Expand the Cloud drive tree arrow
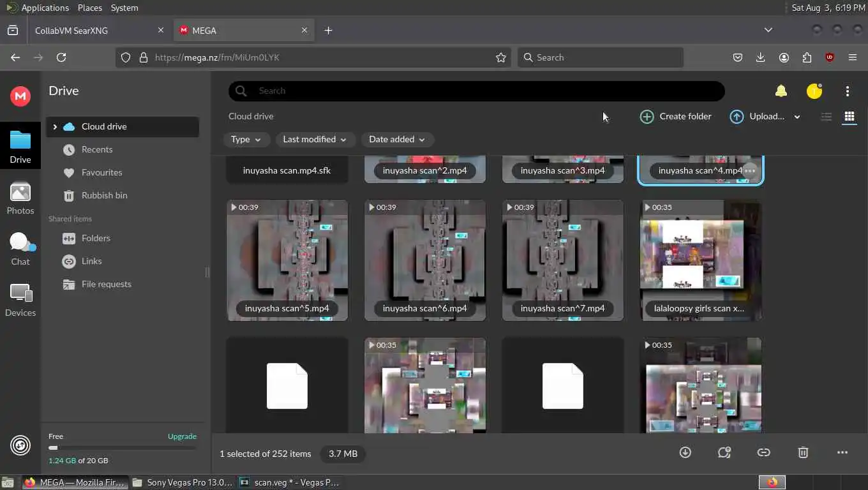The width and height of the screenshot is (868, 490). [55, 127]
